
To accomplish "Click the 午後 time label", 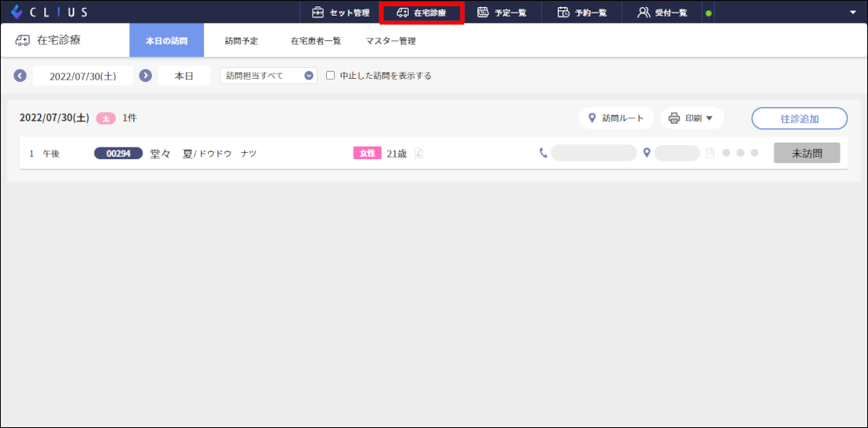I will coord(51,154).
